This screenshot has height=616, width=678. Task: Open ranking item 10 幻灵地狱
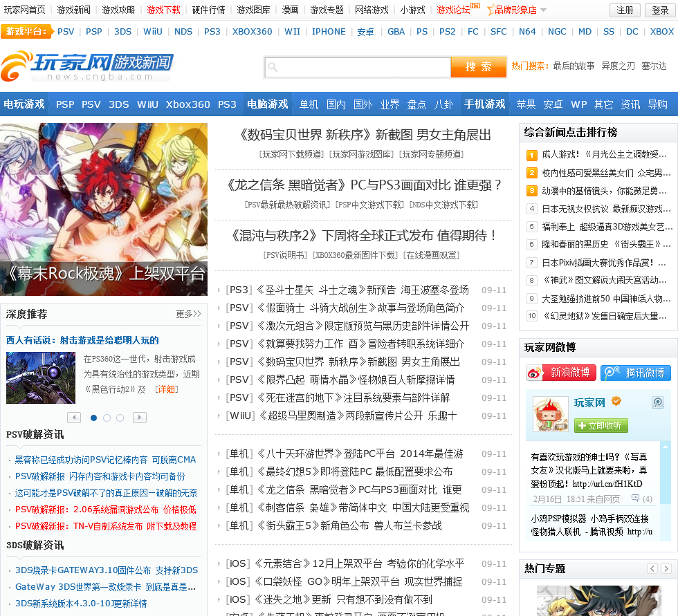604,316
